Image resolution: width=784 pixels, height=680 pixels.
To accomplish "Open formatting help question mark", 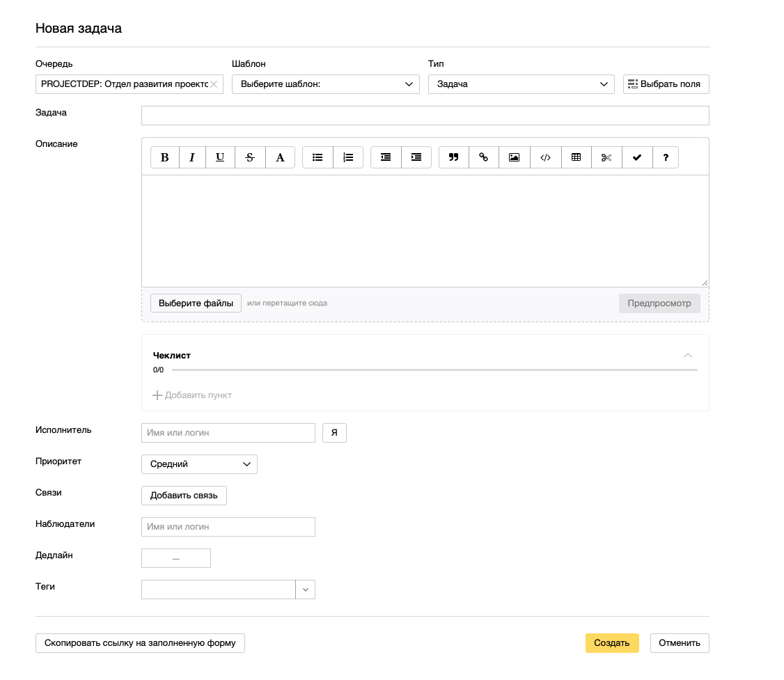I will tap(666, 157).
